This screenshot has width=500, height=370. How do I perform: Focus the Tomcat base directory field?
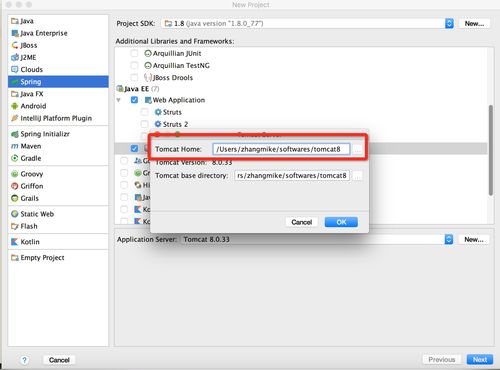coord(292,175)
